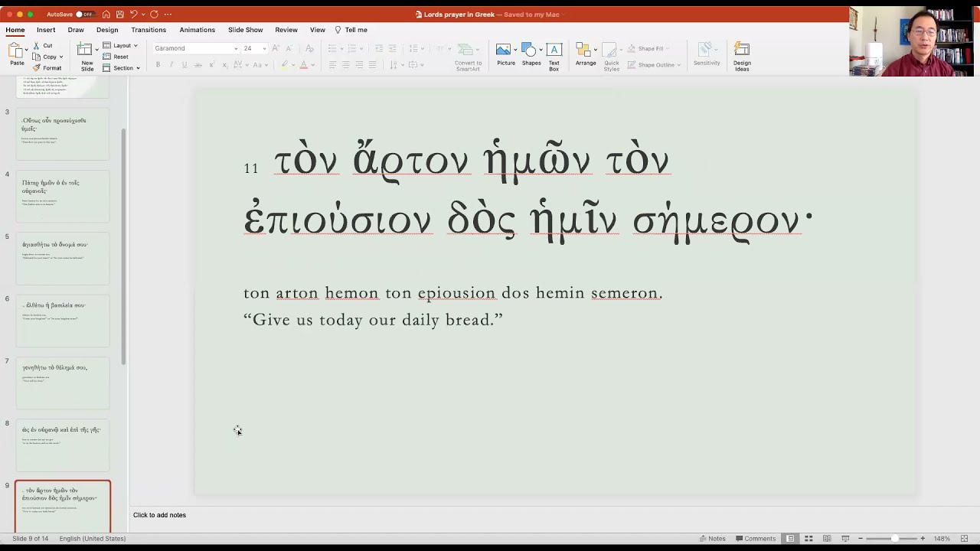Open the Shapes gallery
The width and height of the screenshot is (980, 551).
click(531, 54)
